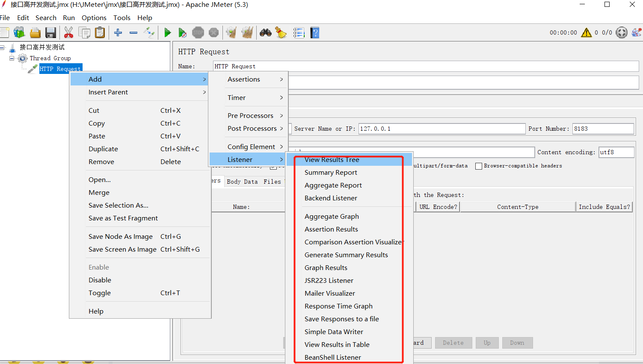Start the test with green play icon
The height and width of the screenshot is (364, 643).
[x=167, y=32]
